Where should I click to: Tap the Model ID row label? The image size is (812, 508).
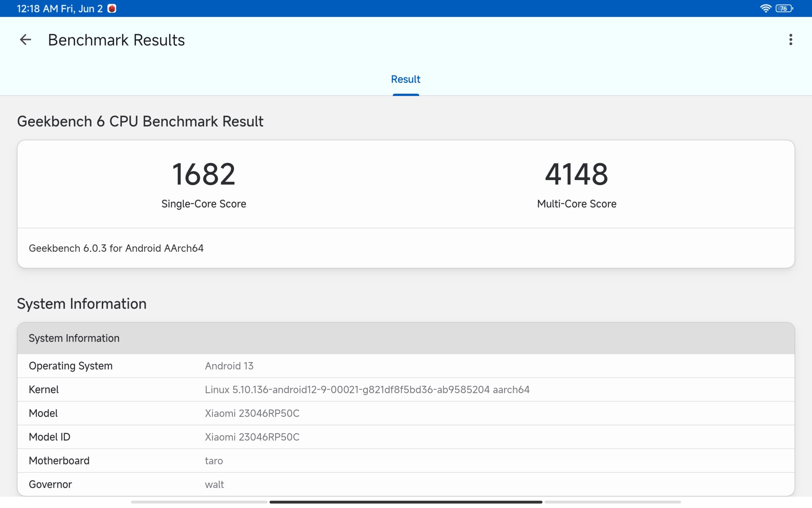point(49,437)
